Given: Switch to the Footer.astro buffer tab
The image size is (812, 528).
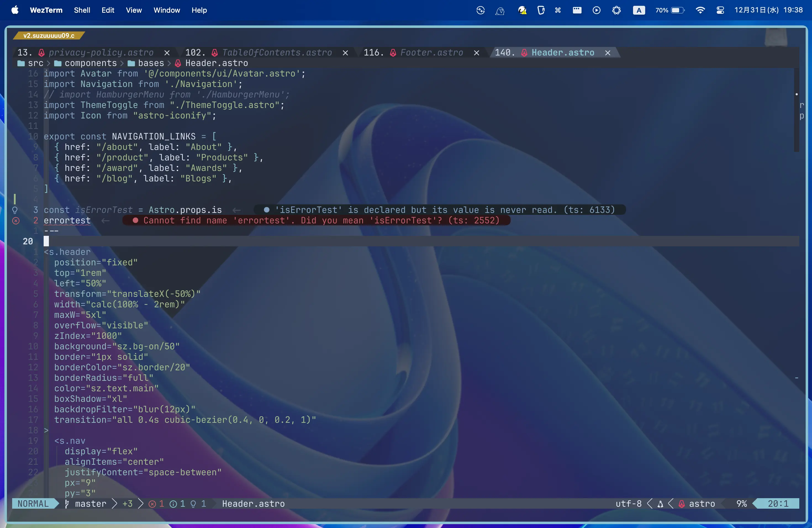Looking at the screenshot, I should click(x=431, y=53).
